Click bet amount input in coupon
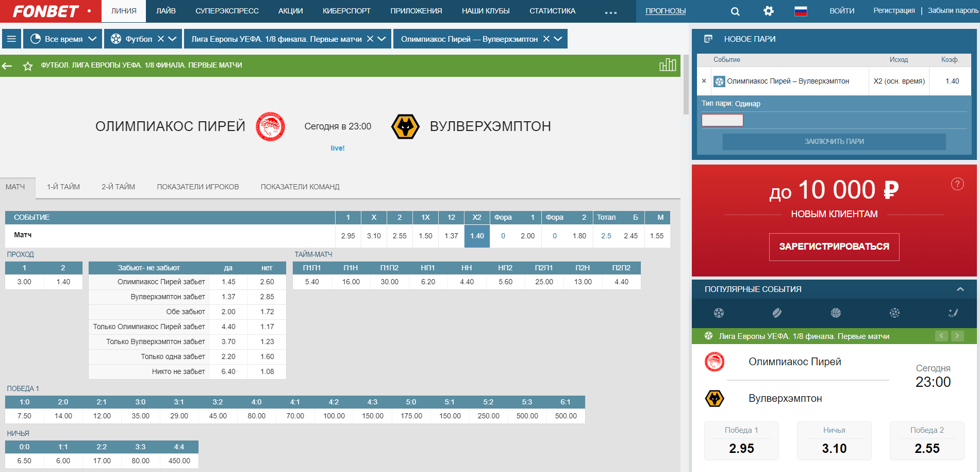The image size is (980, 472). (x=722, y=120)
